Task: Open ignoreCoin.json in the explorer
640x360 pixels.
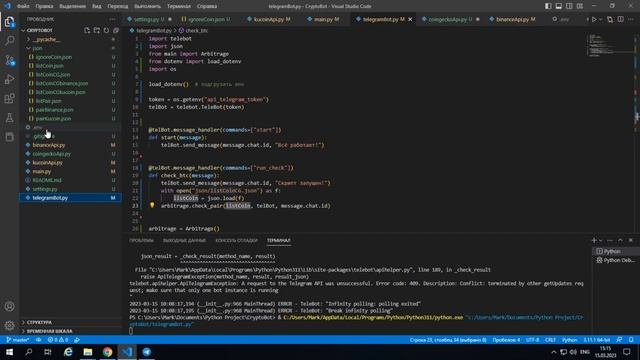Action: [x=70, y=57]
